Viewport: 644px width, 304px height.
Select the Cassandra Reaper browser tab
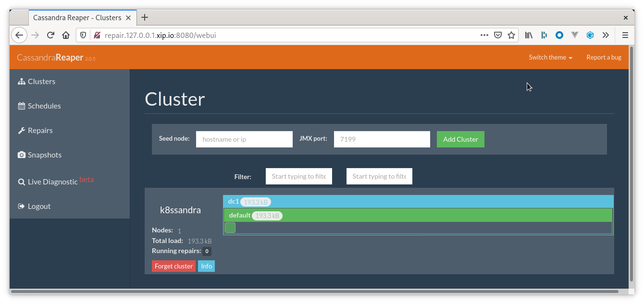tap(77, 17)
